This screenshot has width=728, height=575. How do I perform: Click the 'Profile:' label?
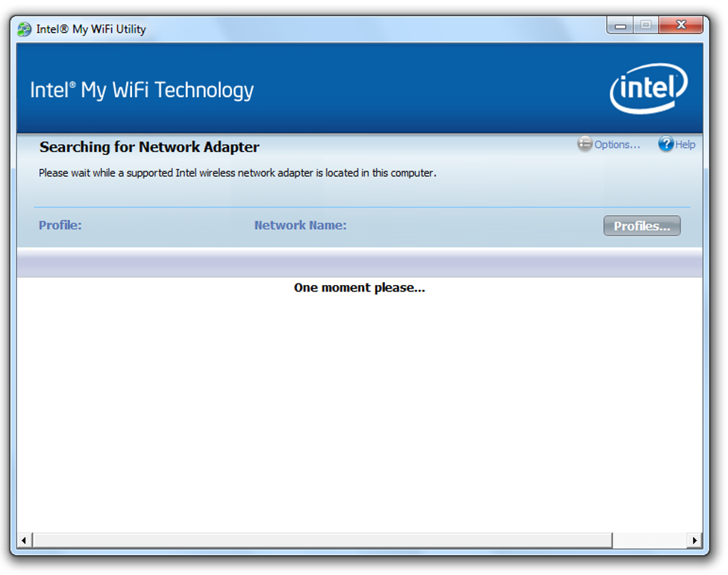coord(60,226)
